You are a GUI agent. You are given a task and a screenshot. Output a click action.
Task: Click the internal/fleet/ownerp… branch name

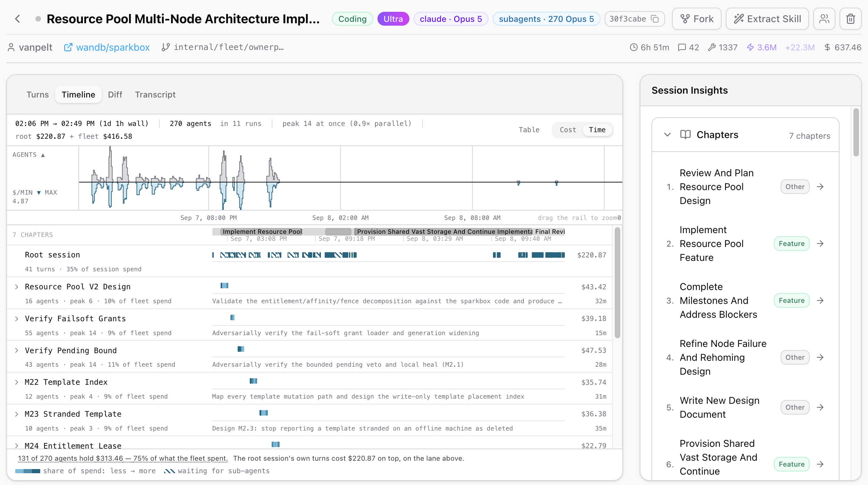point(229,47)
